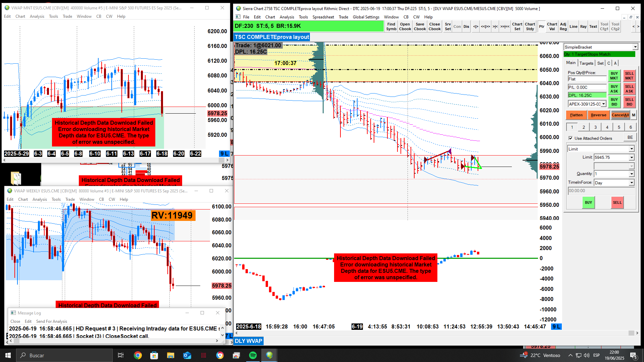Select the Ray drawing tool
Screen dimensions: 644x362
click(583, 26)
